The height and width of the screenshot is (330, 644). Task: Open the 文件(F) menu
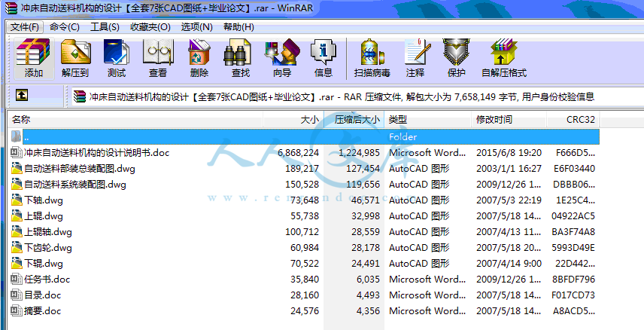point(25,27)
